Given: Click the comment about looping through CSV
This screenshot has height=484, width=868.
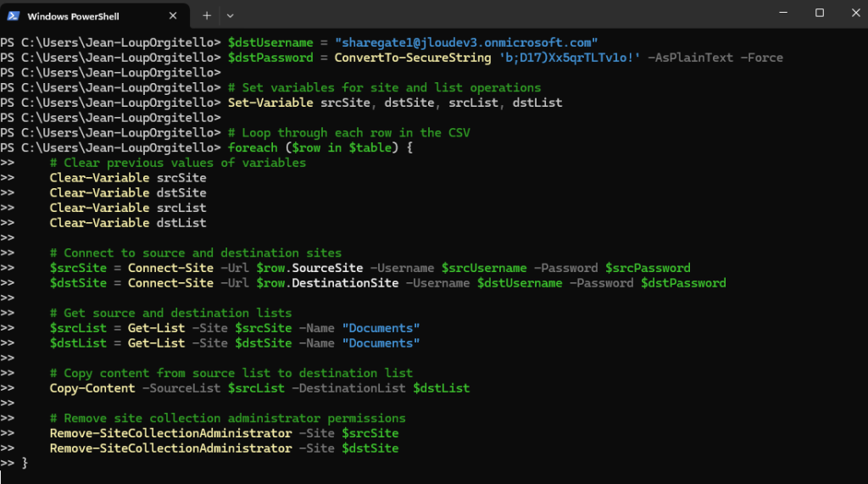Looking at the screenshot, I should (348, 133).
